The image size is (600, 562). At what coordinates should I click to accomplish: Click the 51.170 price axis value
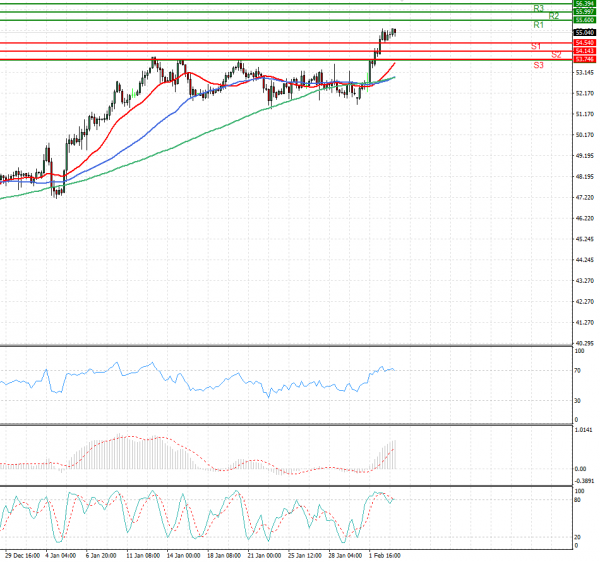point(585,114)
